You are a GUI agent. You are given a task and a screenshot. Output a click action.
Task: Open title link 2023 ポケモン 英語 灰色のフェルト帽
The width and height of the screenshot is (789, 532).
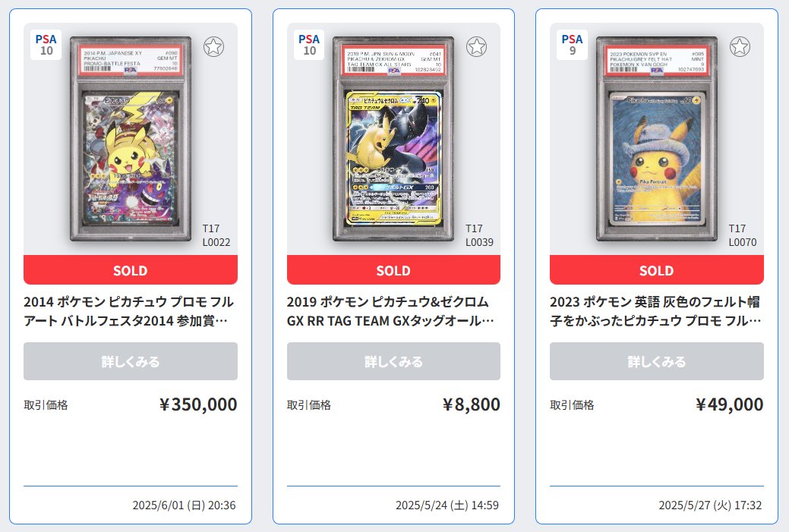click(x=655, y=310)
